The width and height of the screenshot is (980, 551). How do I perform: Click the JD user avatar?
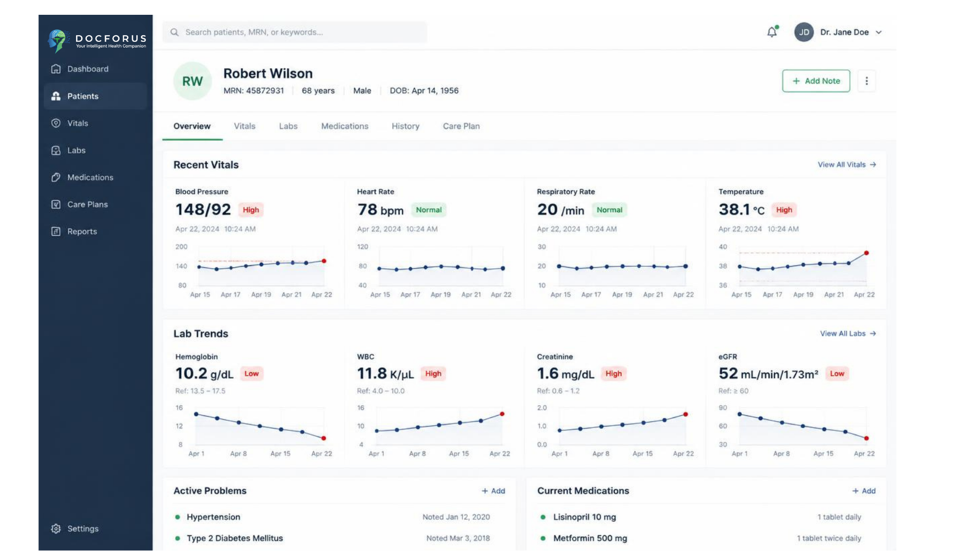tap(804, 32)
